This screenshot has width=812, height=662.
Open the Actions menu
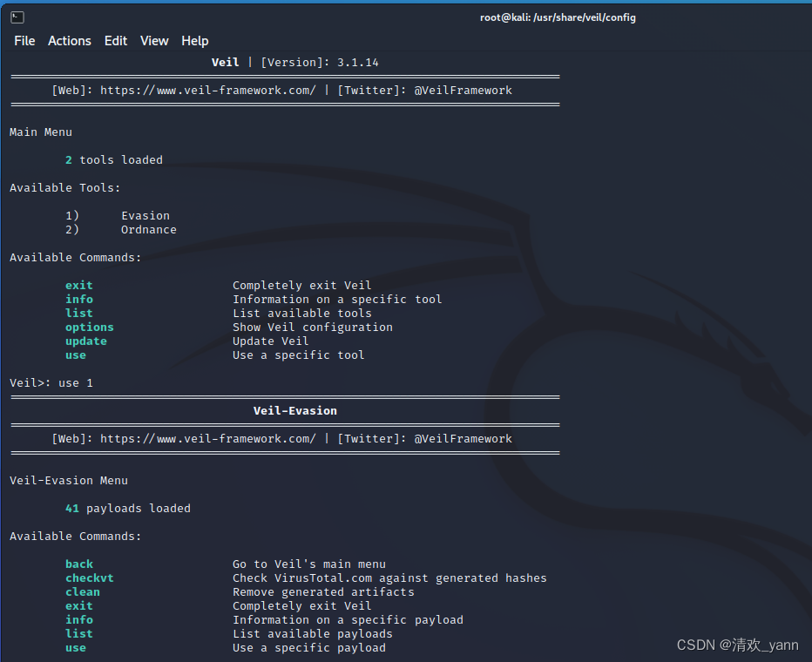(70, 41)
